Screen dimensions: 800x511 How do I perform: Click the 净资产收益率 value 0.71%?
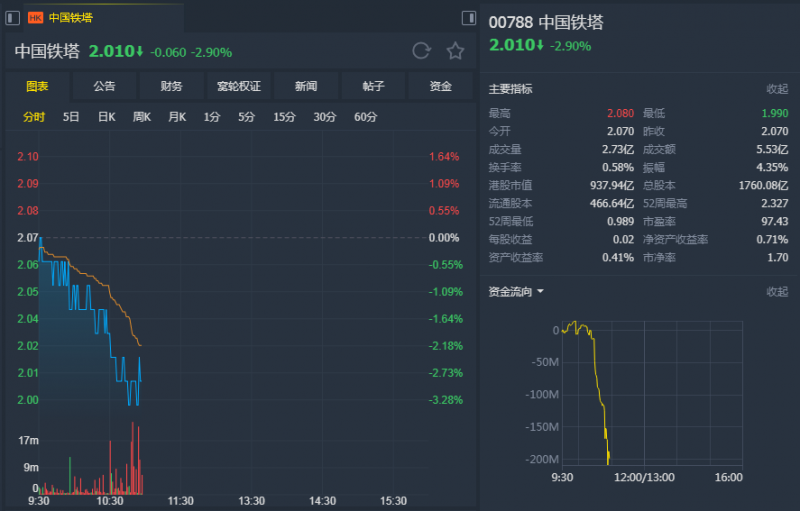click(772, 239)
